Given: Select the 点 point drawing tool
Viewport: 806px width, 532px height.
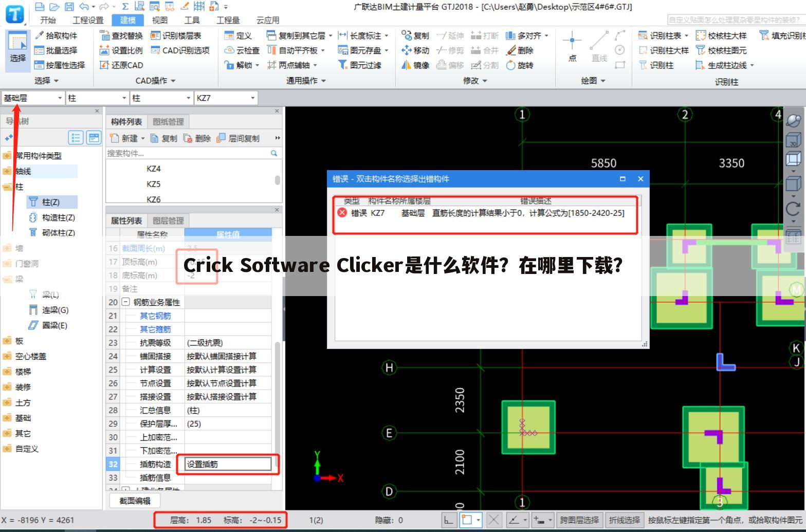Looking at the screenshot, I should (572, 46).
